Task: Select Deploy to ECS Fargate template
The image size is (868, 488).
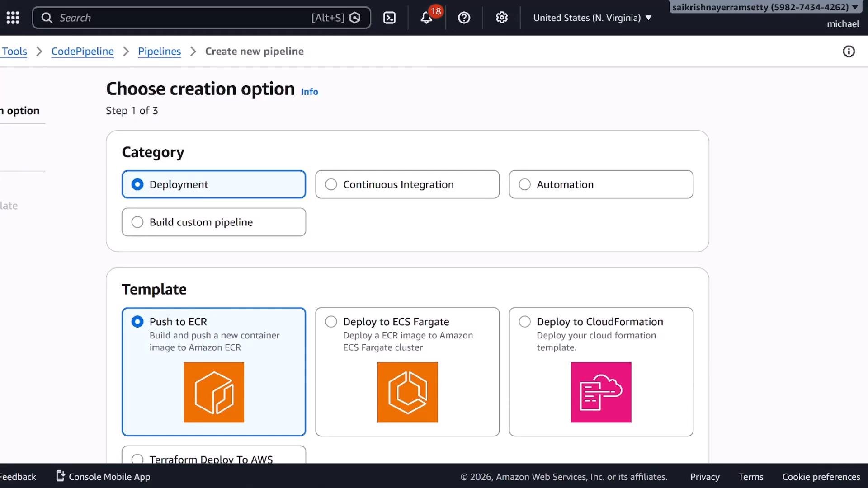Action: point(407,372)
